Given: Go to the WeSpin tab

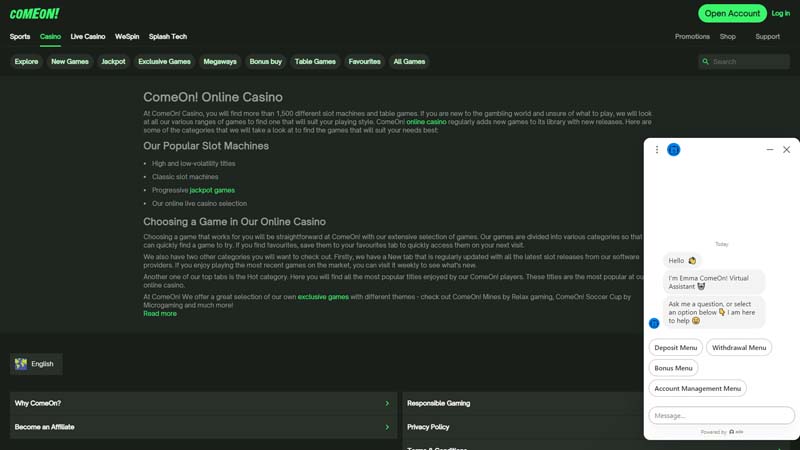Looking at the screenshot, I should pos(127,37).
